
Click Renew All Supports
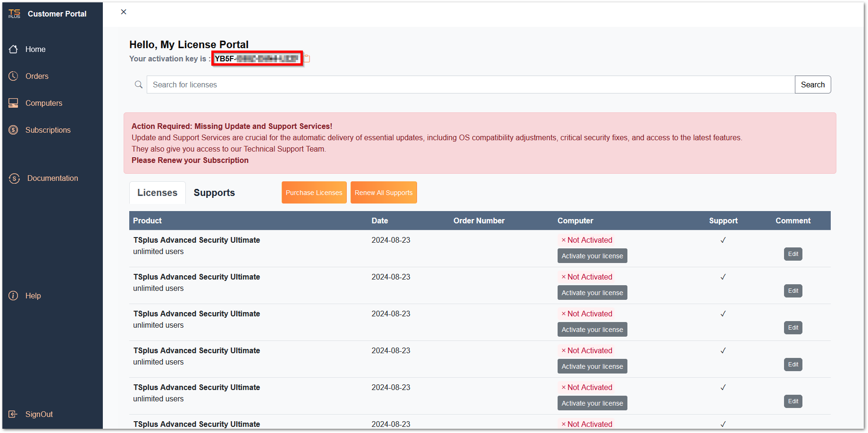(383, 192)
